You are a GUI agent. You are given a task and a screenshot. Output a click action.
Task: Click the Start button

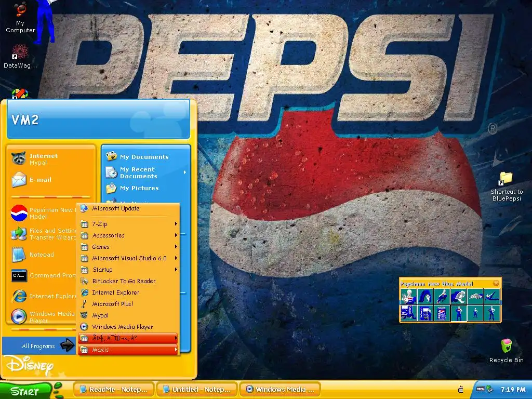pyautogui.click(x=26, y=391)
